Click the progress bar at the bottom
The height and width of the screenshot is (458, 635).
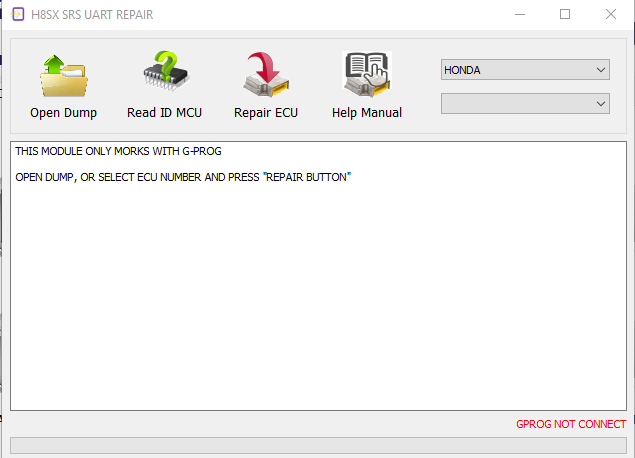point(318,445)
